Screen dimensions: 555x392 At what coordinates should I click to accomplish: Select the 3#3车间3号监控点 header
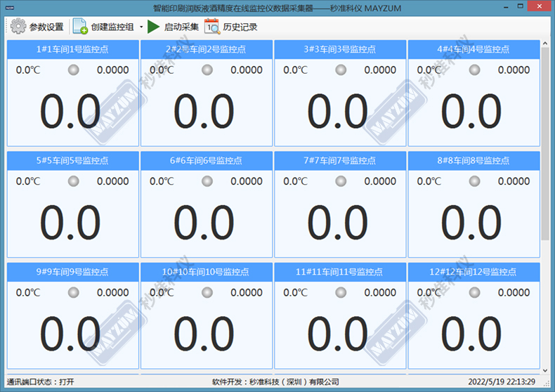(x=340, y=50)
